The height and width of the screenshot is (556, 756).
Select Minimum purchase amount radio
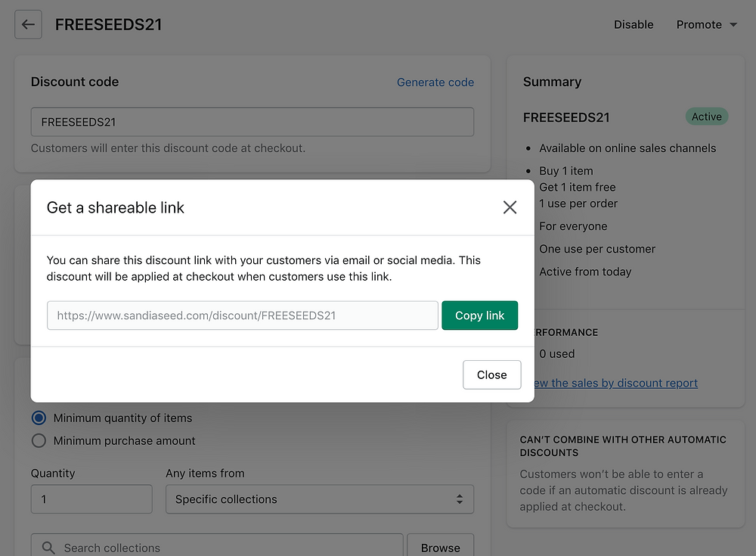[x=39, y=440]
